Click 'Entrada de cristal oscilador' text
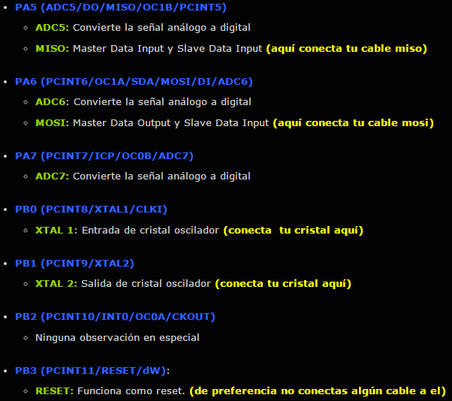Screen dimensions: 452x401 pos(150,230)
